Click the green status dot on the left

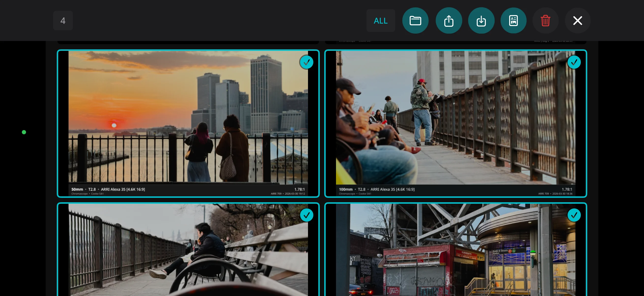[24, 132]
